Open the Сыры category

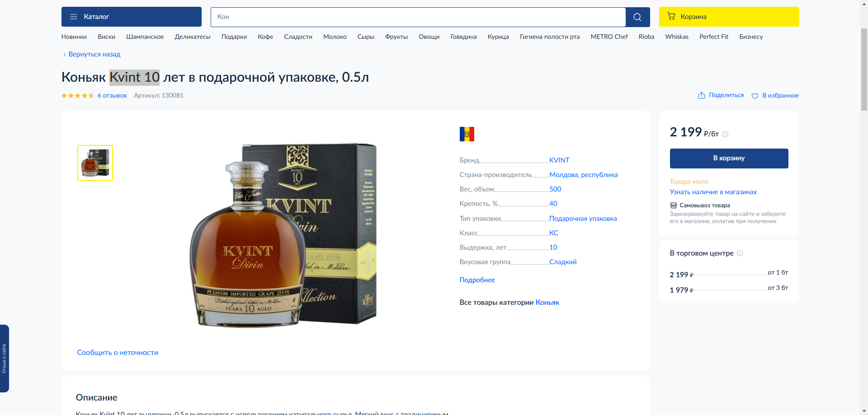pyautogui.click(x=366, y=37)
